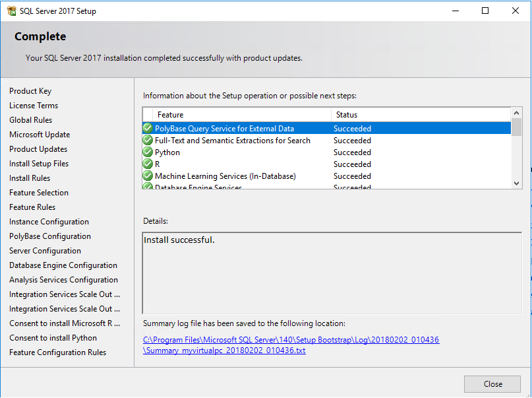Select the PolyBase Query Service row
Image resolution: width=532 pixels, height=398 pixels.
(326, 129)
